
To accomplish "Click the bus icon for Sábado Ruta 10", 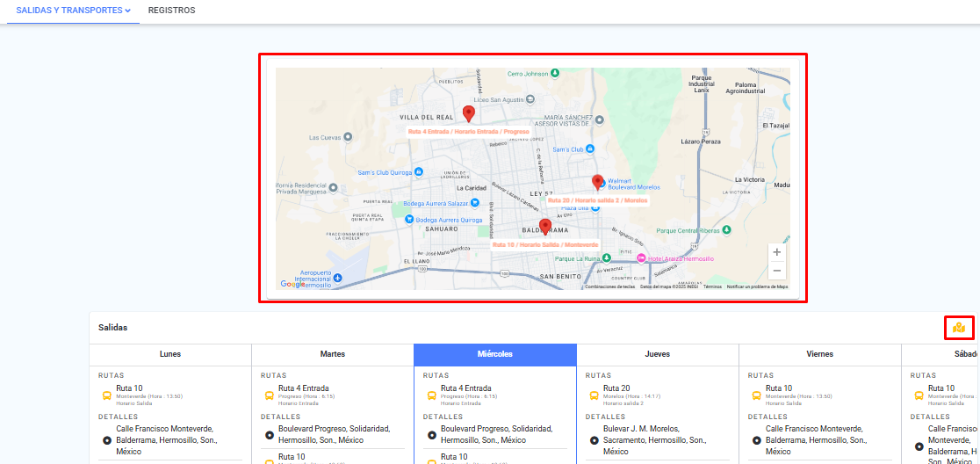I will tap(919, 395).
